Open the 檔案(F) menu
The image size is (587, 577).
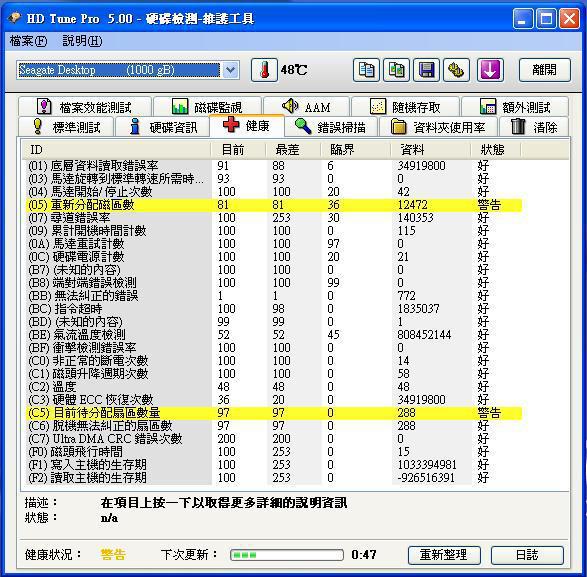[28, 41]
